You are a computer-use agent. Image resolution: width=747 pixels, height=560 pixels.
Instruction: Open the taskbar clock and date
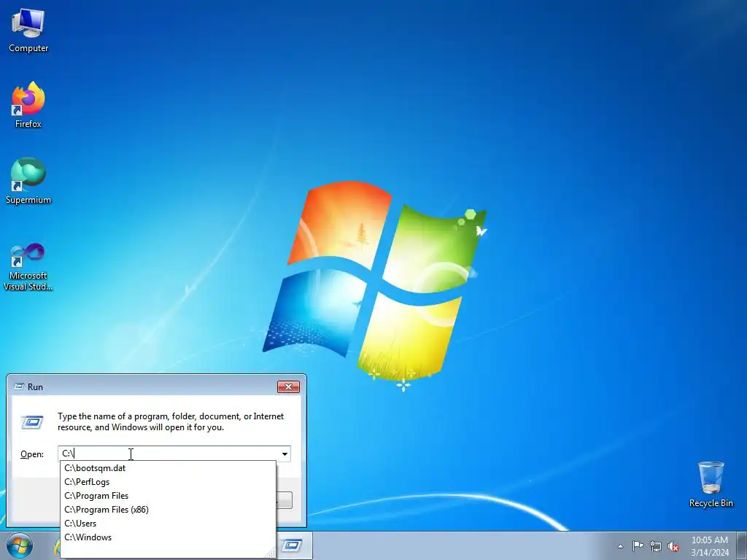click(x=710, y=546)
